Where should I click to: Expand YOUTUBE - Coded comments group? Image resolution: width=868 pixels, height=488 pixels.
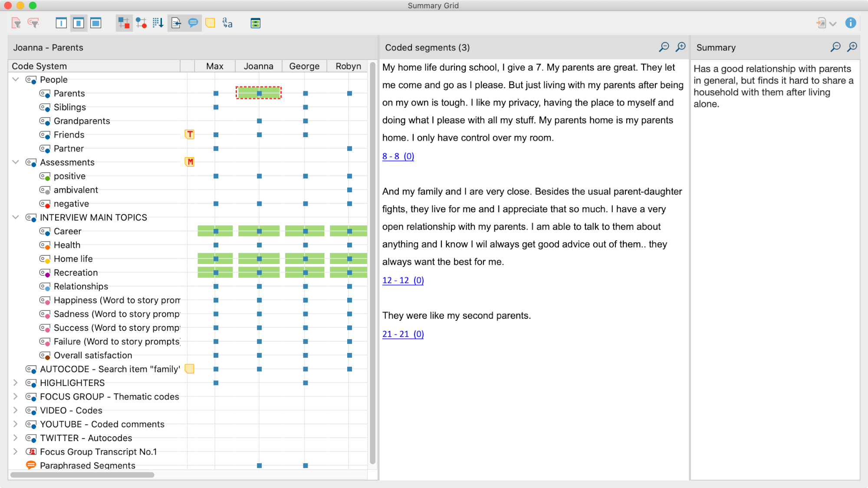[16, 424]
